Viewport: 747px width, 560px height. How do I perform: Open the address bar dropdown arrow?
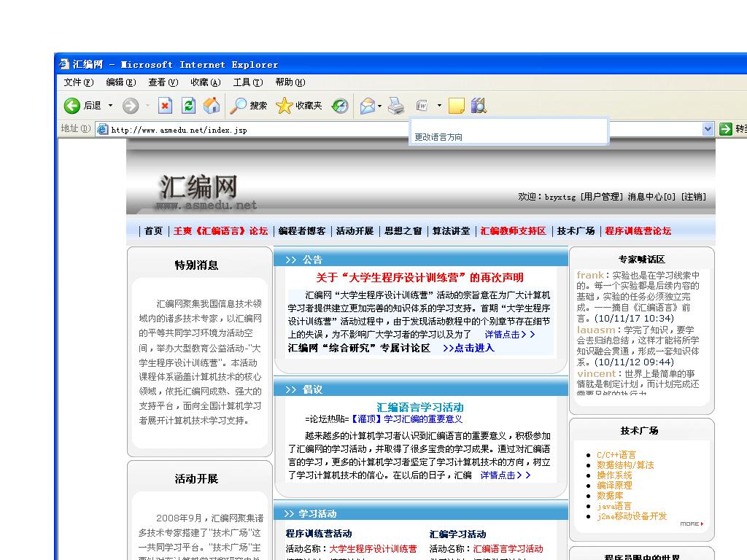click(x=708, y=129)
